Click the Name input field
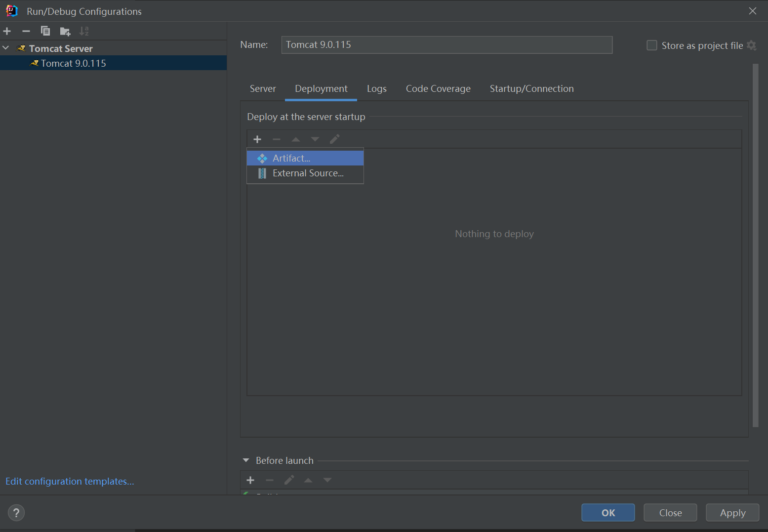768x532 pixels. (447, 45)
